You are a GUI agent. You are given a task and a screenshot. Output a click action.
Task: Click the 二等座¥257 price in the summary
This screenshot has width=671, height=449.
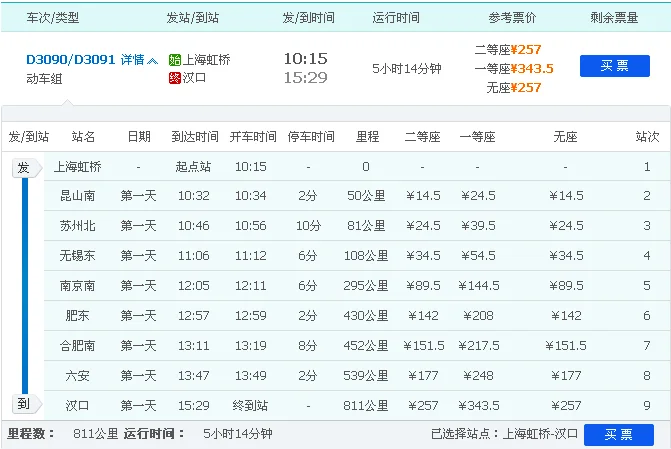508,50
